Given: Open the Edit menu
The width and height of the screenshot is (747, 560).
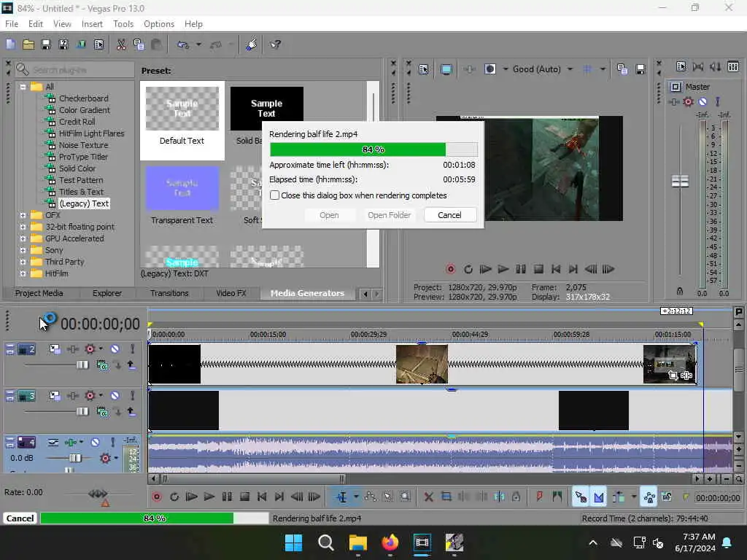Looking at the screenshot, I should click(35, 24).
